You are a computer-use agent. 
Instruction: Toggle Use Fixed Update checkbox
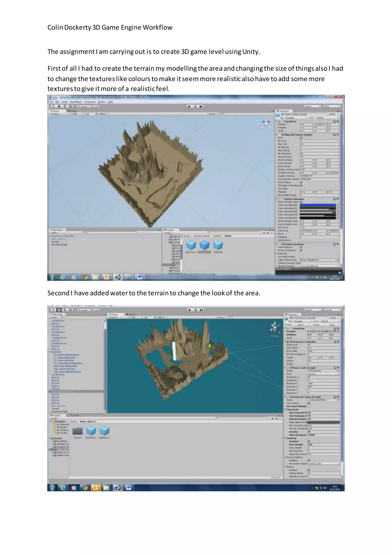tap(309, 406)
